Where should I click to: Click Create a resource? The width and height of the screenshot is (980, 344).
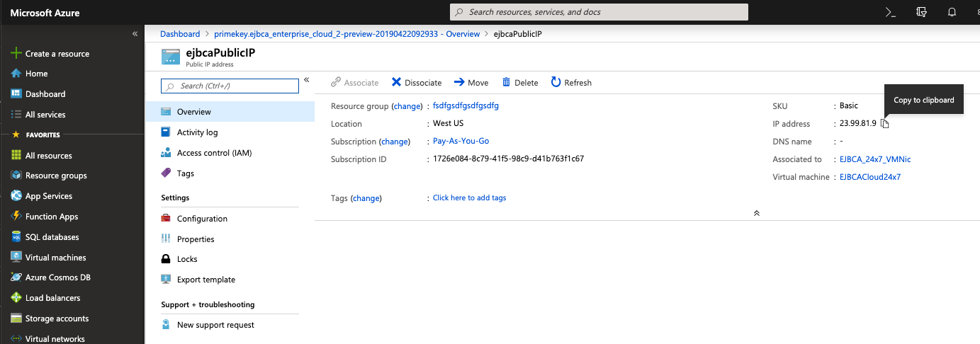point(57,54)
